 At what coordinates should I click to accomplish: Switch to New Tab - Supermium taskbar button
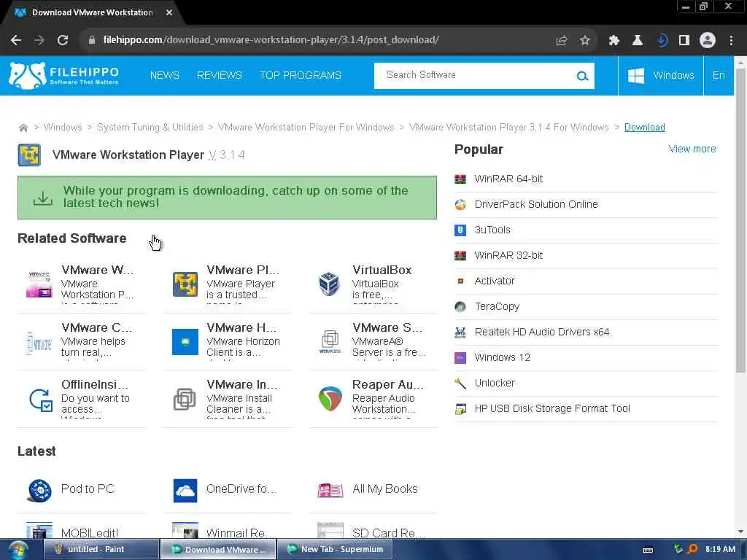pos(335,550)
